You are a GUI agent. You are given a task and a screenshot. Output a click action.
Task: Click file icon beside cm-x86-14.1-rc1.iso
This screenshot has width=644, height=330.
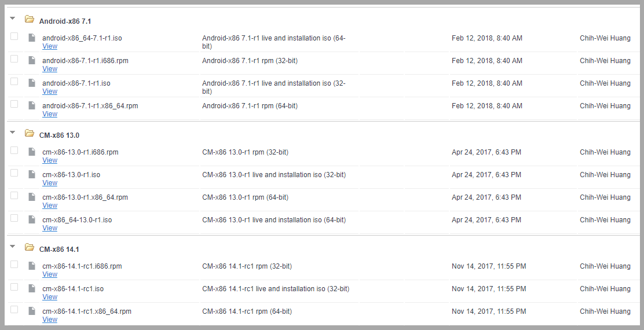(32, 288)
